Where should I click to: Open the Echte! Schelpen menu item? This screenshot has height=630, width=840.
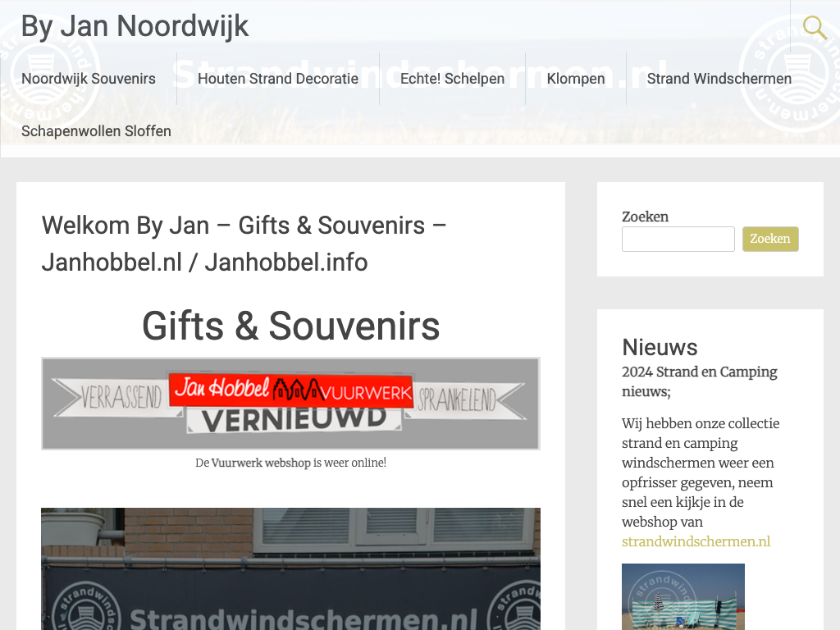pyautogui.click(x=452, y=79)
